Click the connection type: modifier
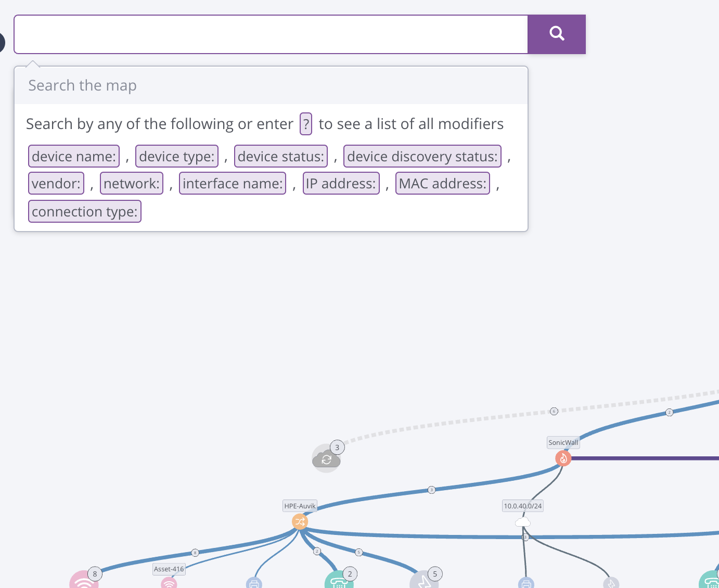 click(x=84, y=211)
